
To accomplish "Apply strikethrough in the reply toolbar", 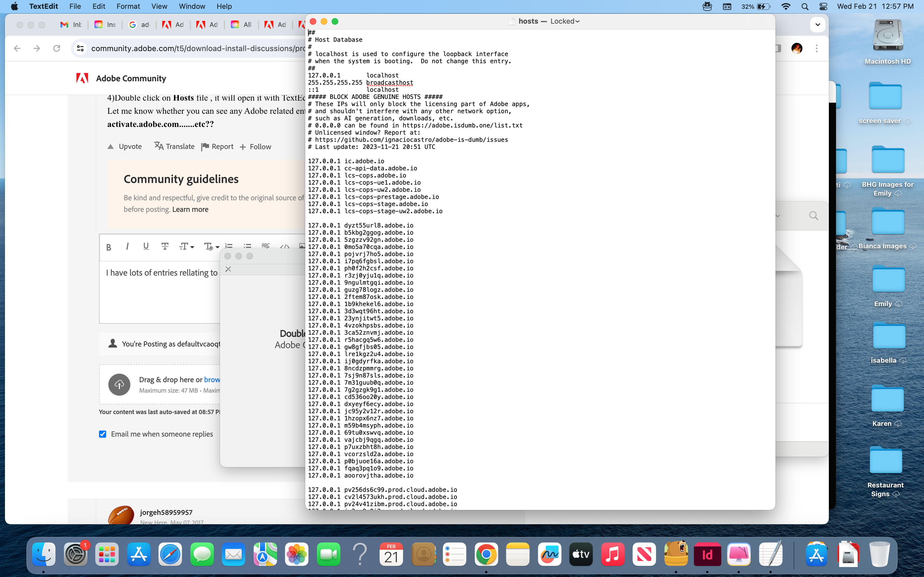I will (x=165, y=246).
